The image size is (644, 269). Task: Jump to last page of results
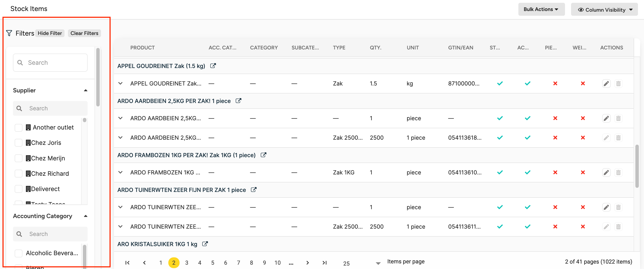[x=325, y=263]
